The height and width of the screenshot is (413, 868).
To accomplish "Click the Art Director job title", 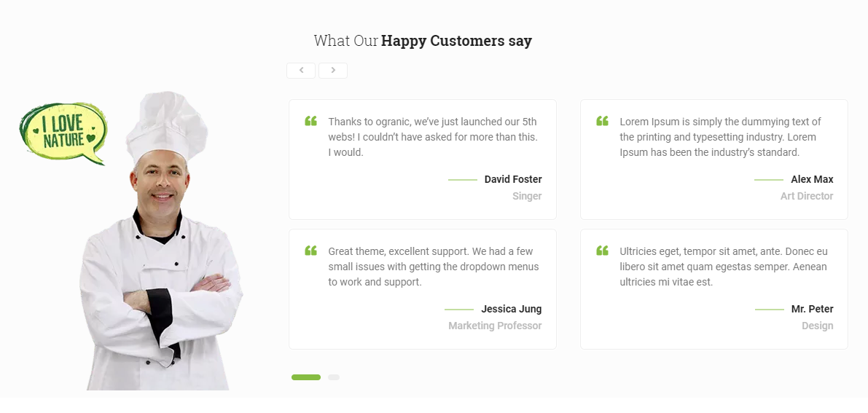I will [807, 196].
